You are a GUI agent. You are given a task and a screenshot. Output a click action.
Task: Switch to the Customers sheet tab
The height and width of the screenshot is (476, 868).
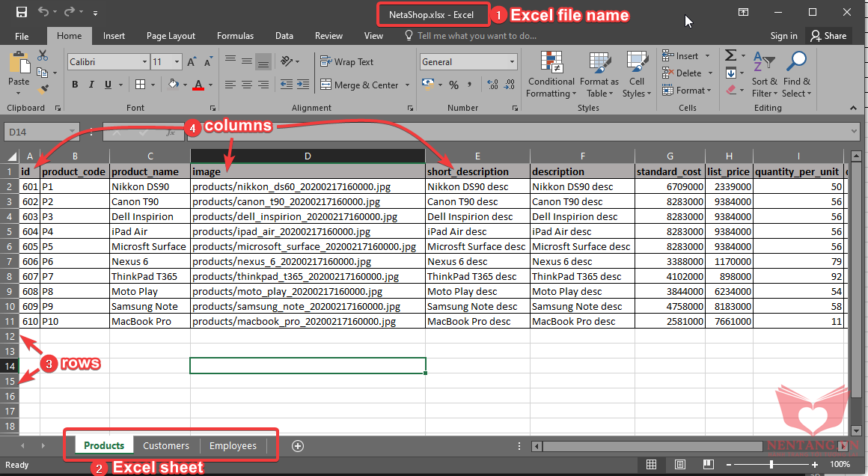pyautogui.click(x=166, y=445)
